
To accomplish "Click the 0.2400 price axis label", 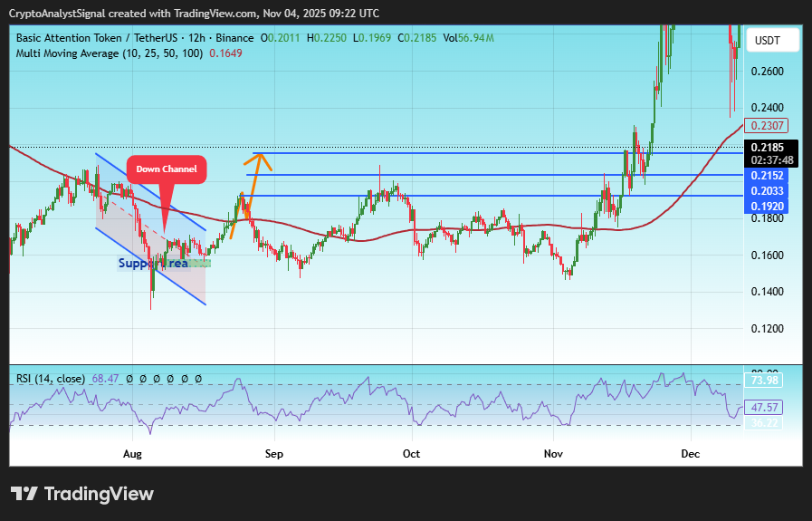I will 768,109.
